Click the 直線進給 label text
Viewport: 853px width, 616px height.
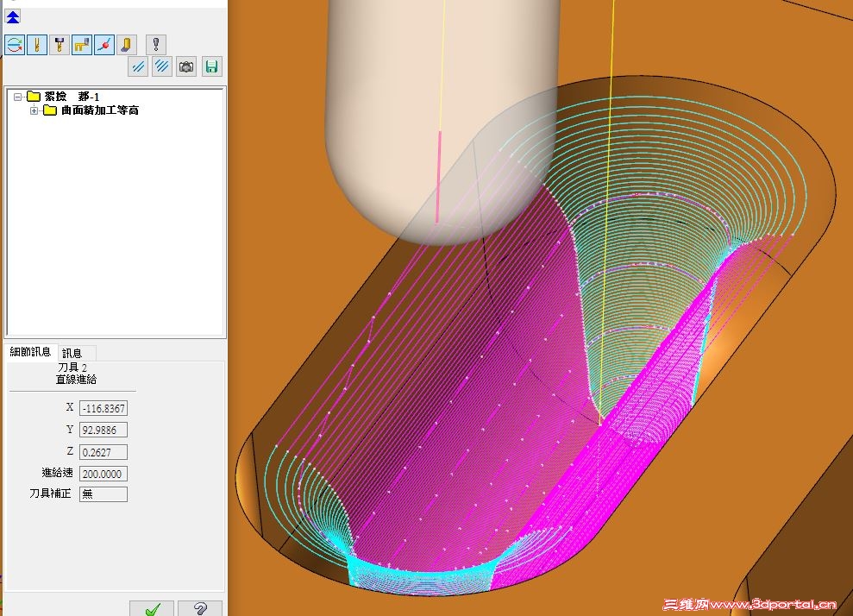pos(76,380)
